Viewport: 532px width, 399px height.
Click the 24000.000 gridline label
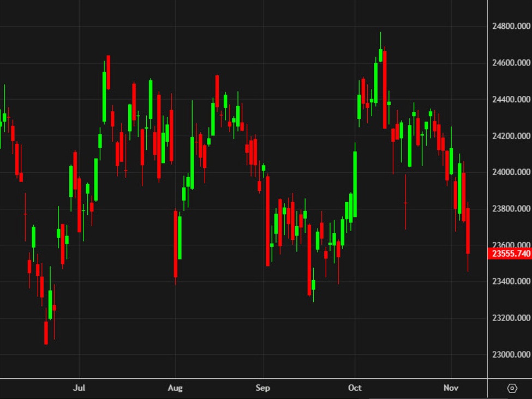tap(510, 171)
